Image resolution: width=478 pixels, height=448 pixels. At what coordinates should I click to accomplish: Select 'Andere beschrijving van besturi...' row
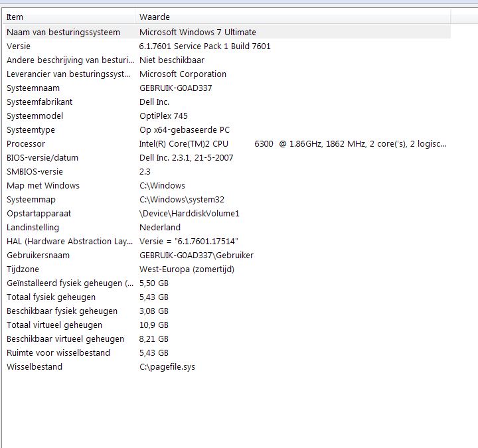click(x=70, y=60)
